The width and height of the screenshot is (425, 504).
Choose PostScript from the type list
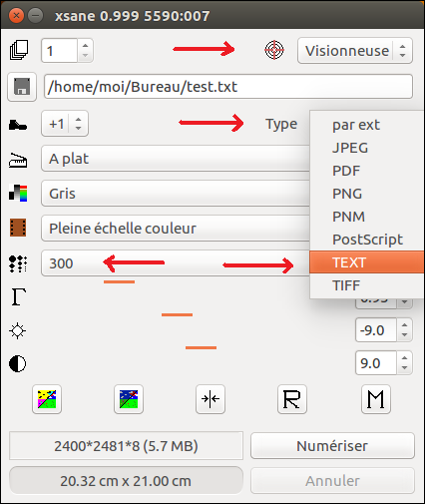click(x=367, y=240)
